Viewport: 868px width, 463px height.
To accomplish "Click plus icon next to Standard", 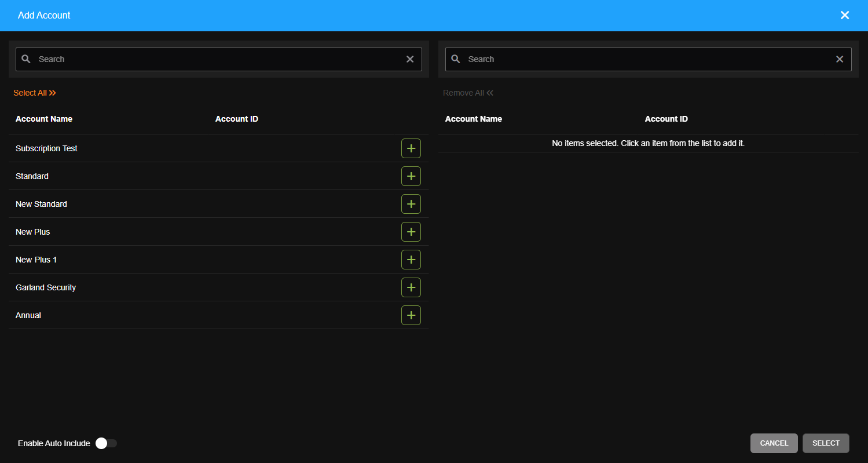I will (411, 176).
